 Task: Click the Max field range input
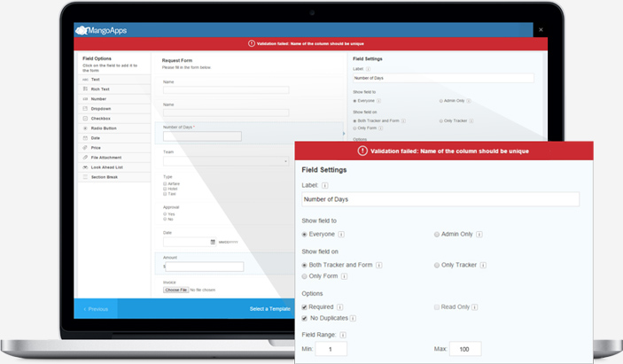click(465, 349)
